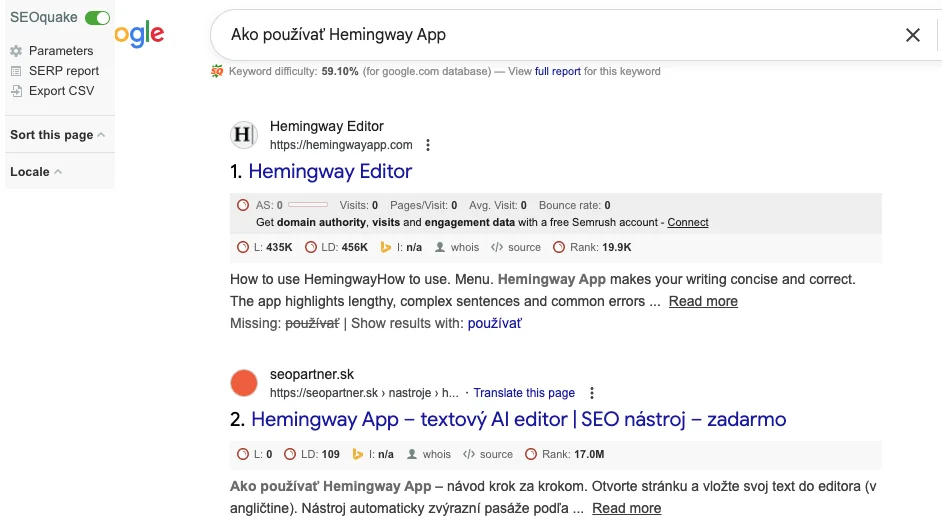
Task: Open the Hemingway Editor result title
Action: [x=330, y=172]
